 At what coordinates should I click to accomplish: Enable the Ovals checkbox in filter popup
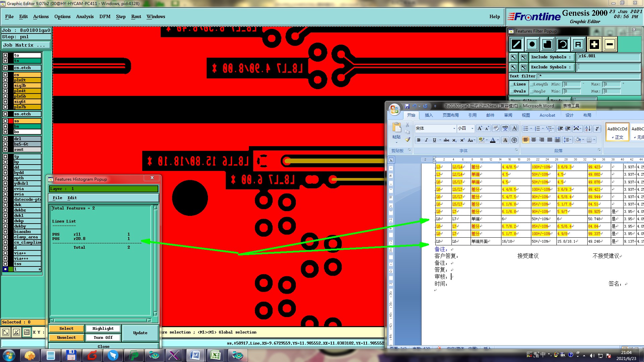tap(512, 92)
